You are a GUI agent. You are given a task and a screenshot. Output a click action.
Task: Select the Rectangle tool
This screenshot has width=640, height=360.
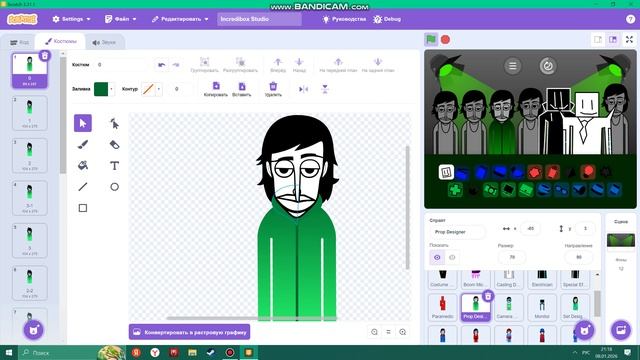tap(83, 208)
